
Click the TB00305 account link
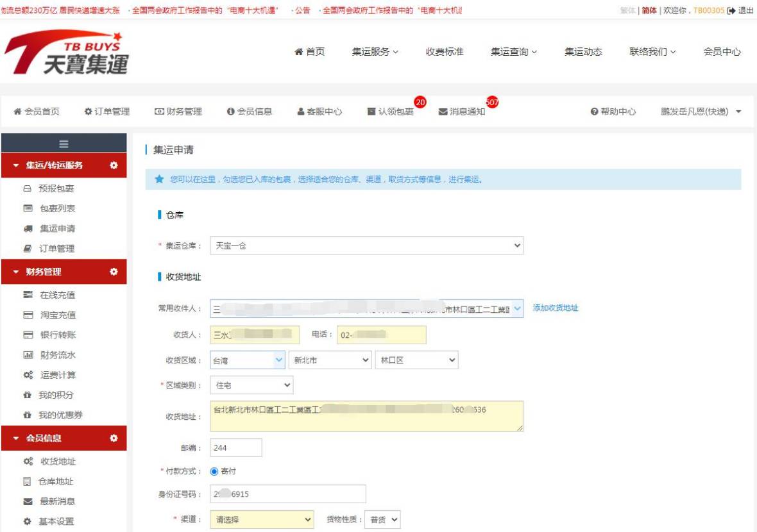tap(709, 10)
